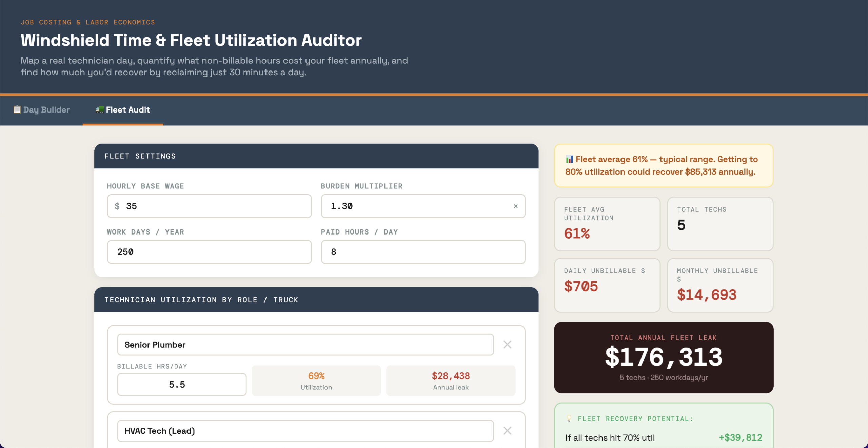
Task: Delete the HVAC Tech (Lead) row
Action: pos(507,431)
